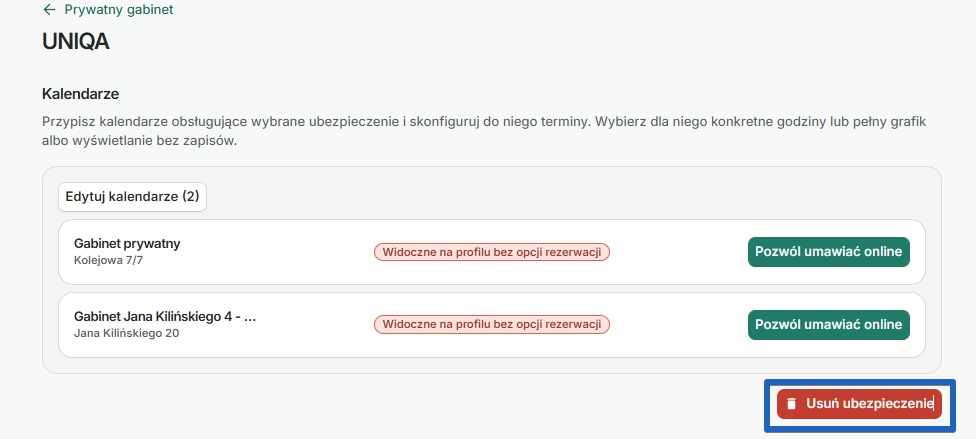Screen dimensions: 976x439
Task: Click the status badge in Gabinet prywatny row
Action: 492,252
